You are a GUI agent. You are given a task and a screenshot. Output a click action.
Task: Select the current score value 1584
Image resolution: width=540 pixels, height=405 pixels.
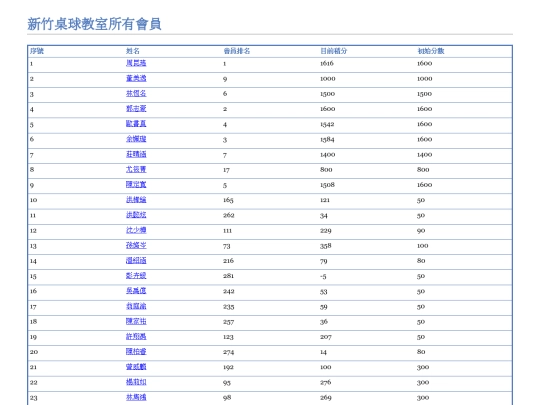[327, 139]
